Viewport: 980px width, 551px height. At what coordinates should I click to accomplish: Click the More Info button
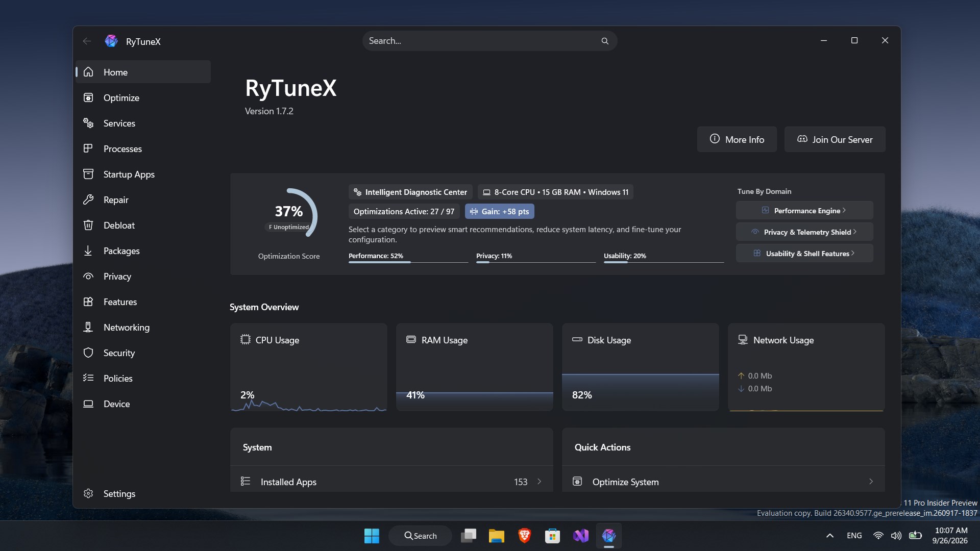(737, 139)
